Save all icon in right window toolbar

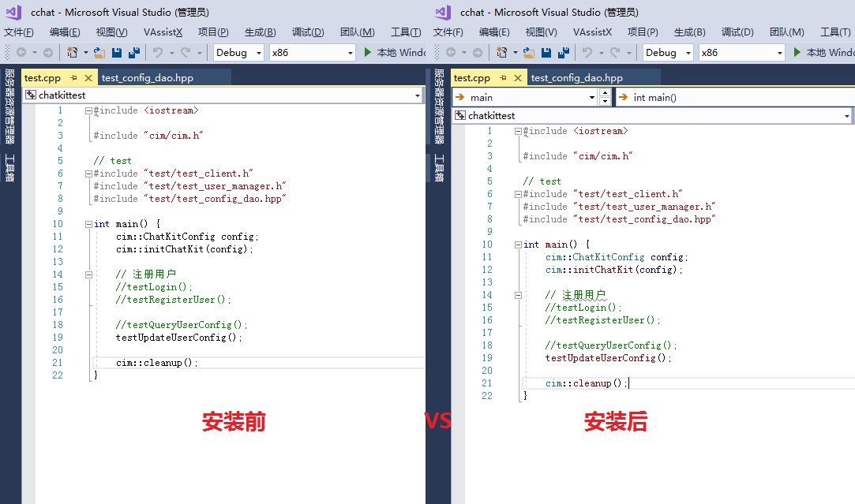pos(564,52)
